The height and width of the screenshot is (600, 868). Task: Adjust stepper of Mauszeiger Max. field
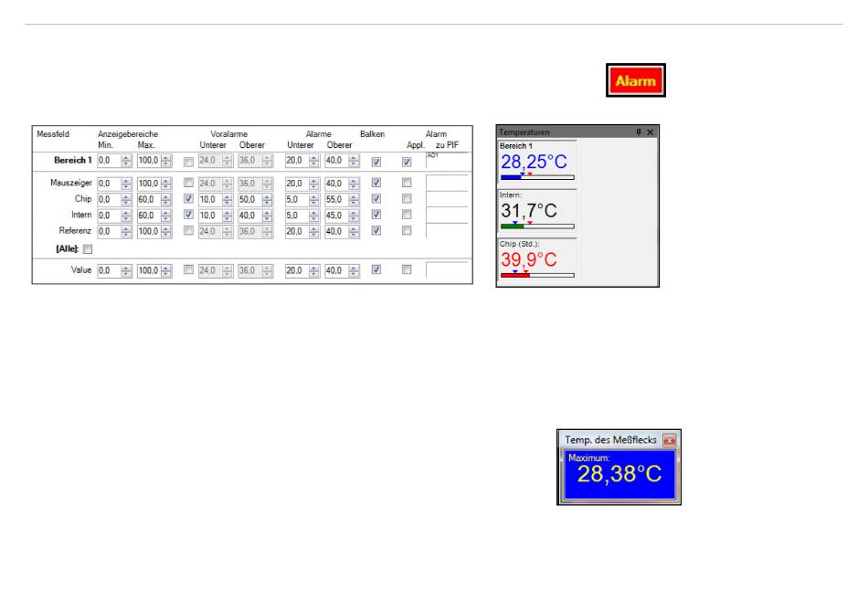pyautogui.click(x=166, y=184)
